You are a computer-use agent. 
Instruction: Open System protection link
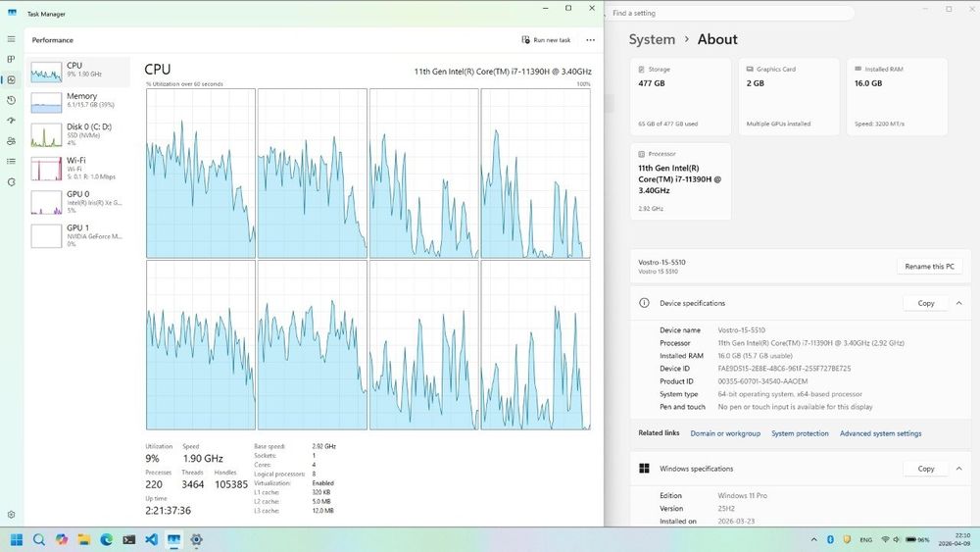click(x=800, y=433)
